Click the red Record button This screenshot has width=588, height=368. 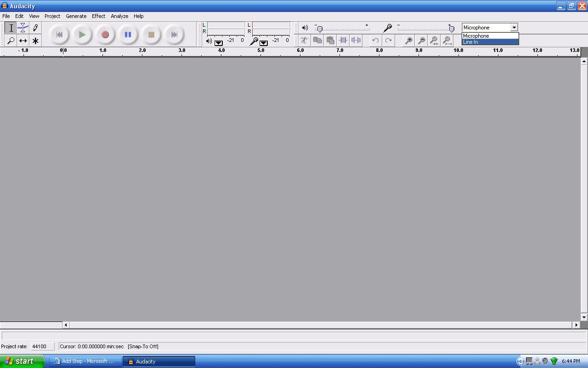click(105, 34)
